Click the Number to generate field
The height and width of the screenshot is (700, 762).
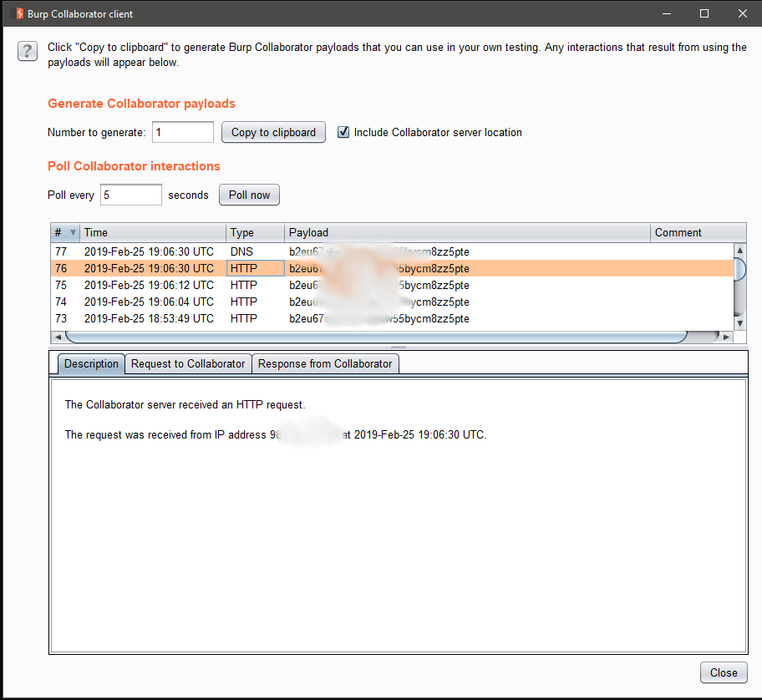point(183,132)
